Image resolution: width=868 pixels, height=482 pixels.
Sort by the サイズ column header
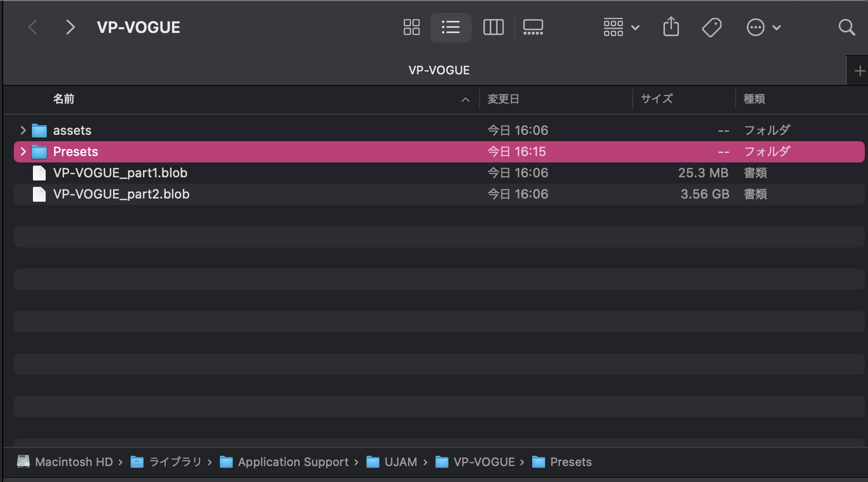[x=657, y=99]
